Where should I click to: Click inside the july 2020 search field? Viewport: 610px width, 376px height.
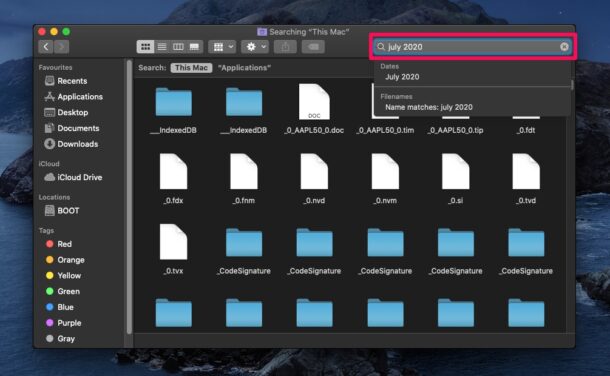click(x=472, y=47)
